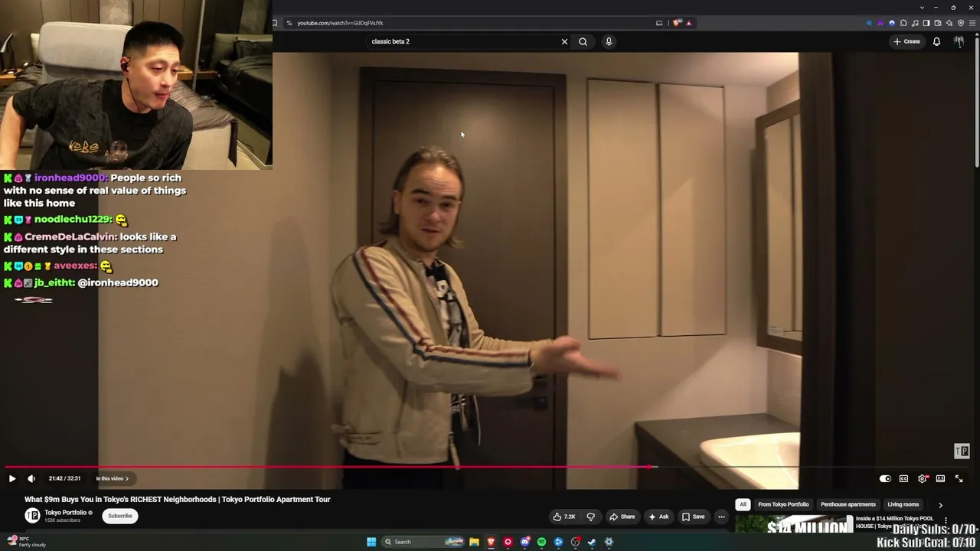Submit search with the magnifier button

point(583,41)
